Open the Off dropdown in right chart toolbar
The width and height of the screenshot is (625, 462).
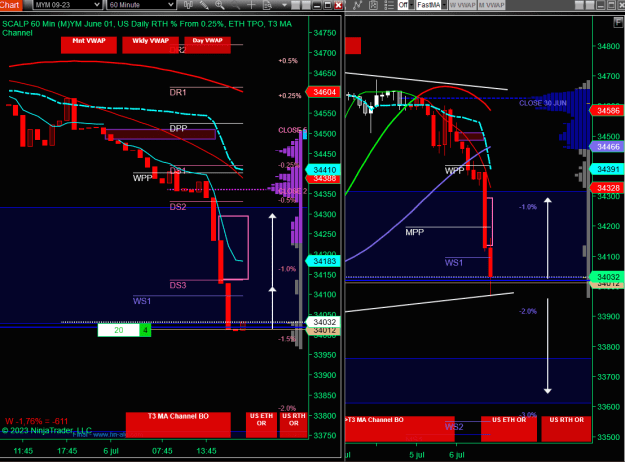tap(405, 5)
